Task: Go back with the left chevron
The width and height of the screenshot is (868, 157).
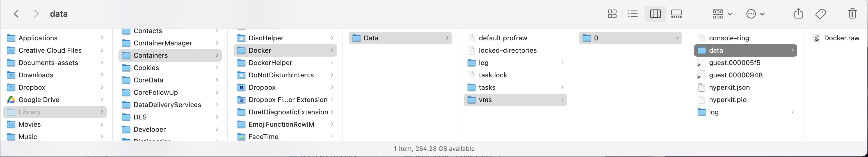Action: coord(16,14)
